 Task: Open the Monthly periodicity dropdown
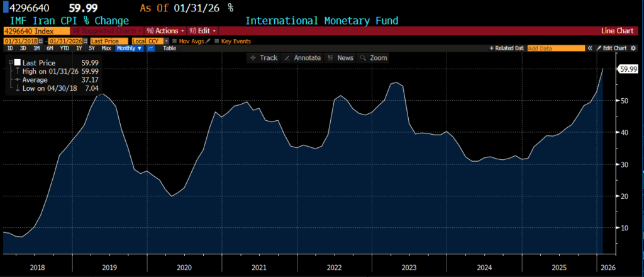[130, 48]
